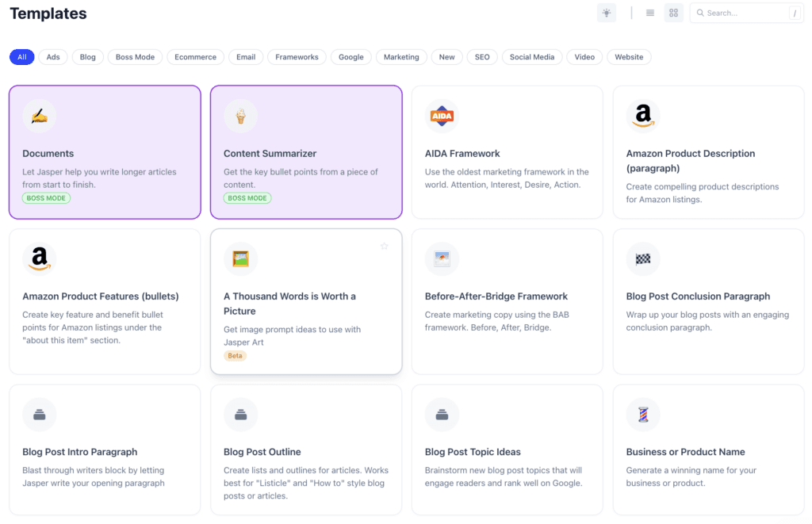
Task: Click Amazon Product Features logo icon
Action: click(40, 259)
